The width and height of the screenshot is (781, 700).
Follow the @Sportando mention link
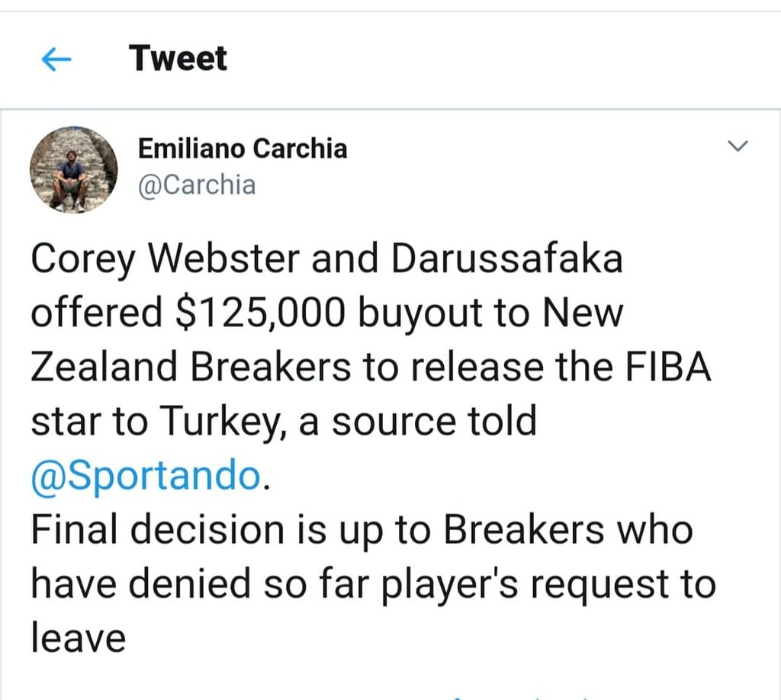pyautogui.click(x=145, y=476)
